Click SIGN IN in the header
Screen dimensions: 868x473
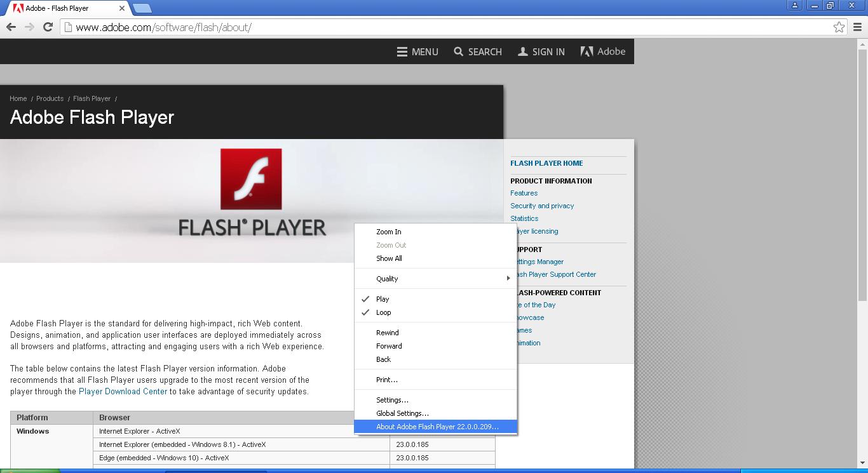point(541,52)
